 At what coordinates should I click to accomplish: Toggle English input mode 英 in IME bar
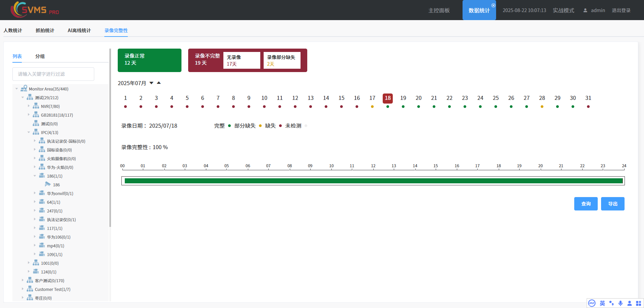coord(602,303)
